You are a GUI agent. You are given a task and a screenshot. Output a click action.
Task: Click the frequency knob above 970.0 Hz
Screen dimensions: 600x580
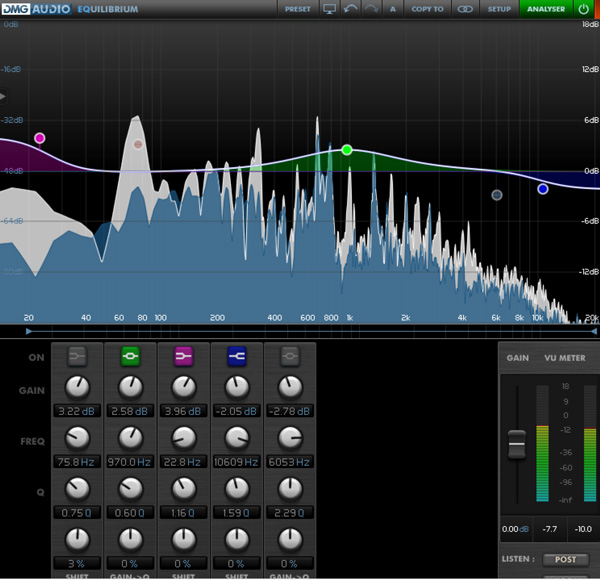coord(130,438)
